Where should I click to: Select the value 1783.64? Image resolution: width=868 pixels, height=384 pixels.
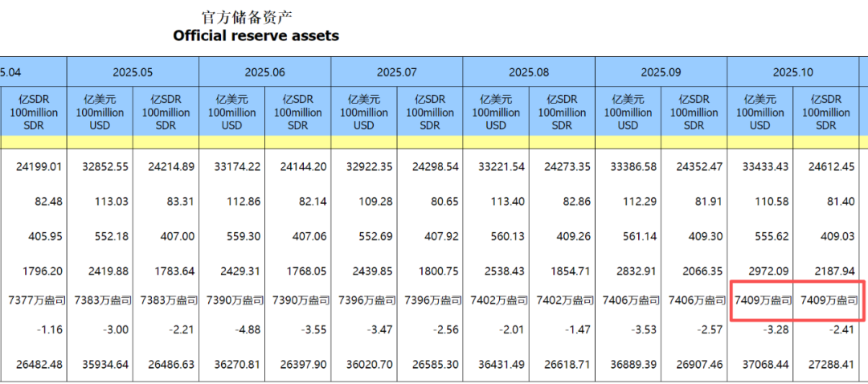coord(175,271)
